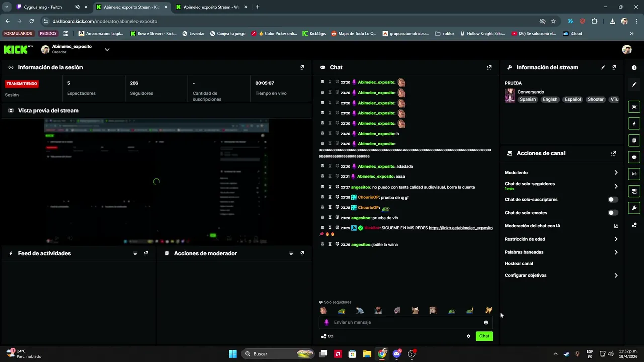The width and height of the screenshot is (644, 362).
Task: Click the taskbar Buscar search box
Action: [278, 354]
